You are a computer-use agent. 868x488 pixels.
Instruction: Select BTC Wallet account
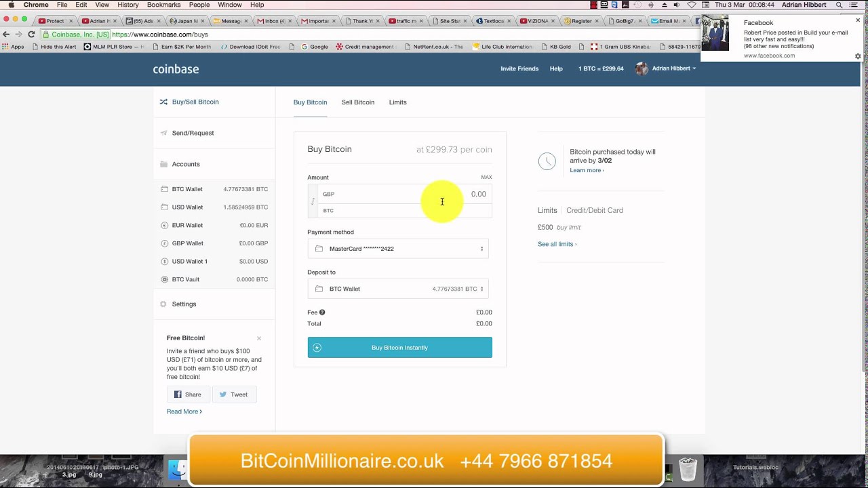tap(214, 189)
